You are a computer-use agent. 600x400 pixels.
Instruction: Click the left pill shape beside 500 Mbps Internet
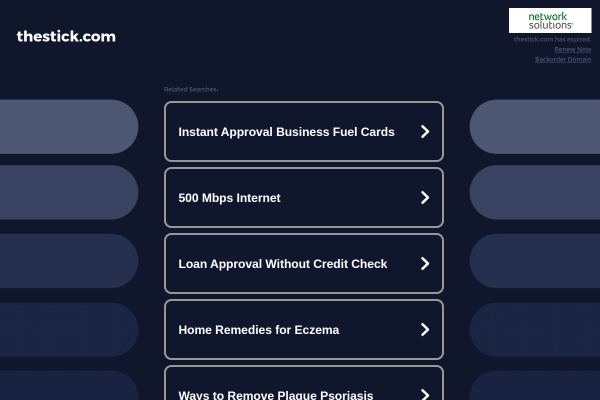tap(69, 192)
